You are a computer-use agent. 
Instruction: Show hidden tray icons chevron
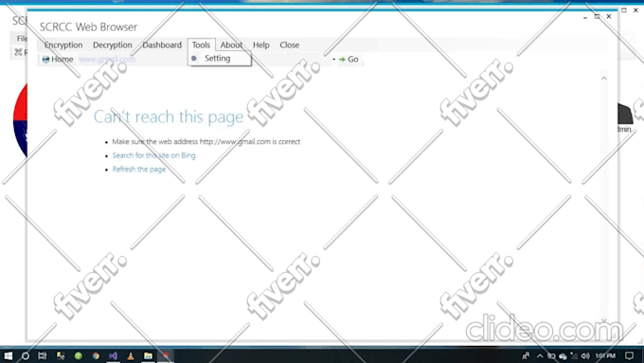click(x=540, y=356)
